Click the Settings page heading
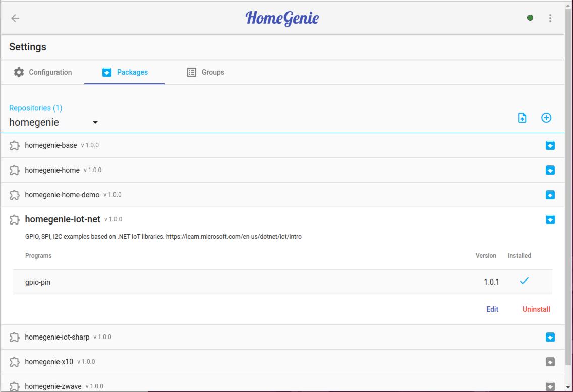Image resolution: width=573 pixels, height=392 pixels. point(28,47)
